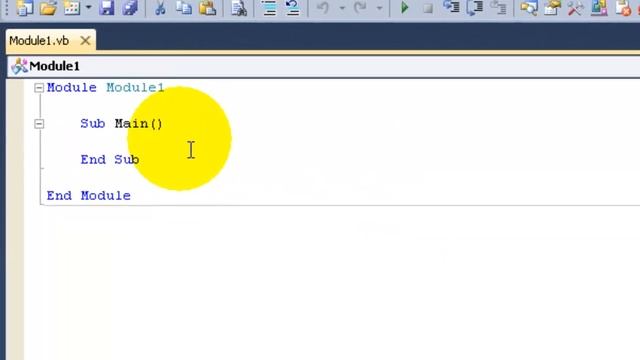Open the Solution Explorer window icon
This screenshot has height=360, width=640.
529,7
